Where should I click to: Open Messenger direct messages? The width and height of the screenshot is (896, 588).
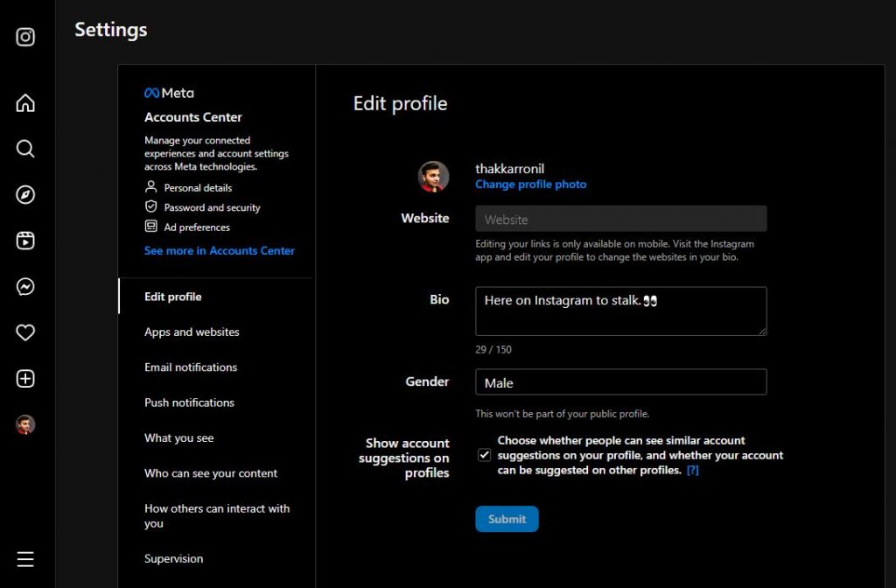click(24, 286)
